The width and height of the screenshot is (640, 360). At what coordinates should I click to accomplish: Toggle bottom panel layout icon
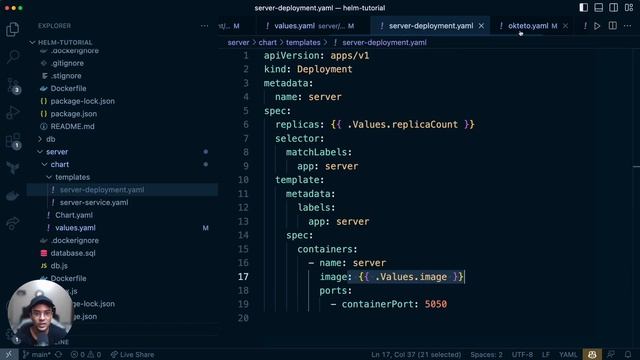tap(598, 8)
